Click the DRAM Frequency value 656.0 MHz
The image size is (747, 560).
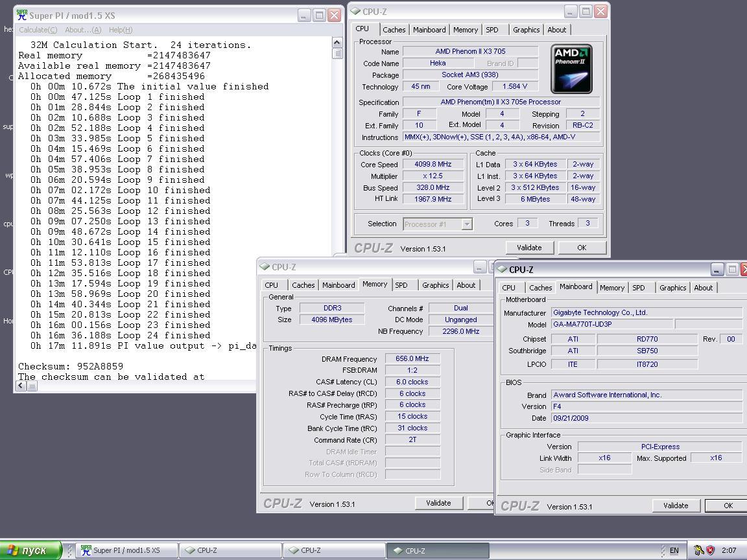[x=412, y=358]
